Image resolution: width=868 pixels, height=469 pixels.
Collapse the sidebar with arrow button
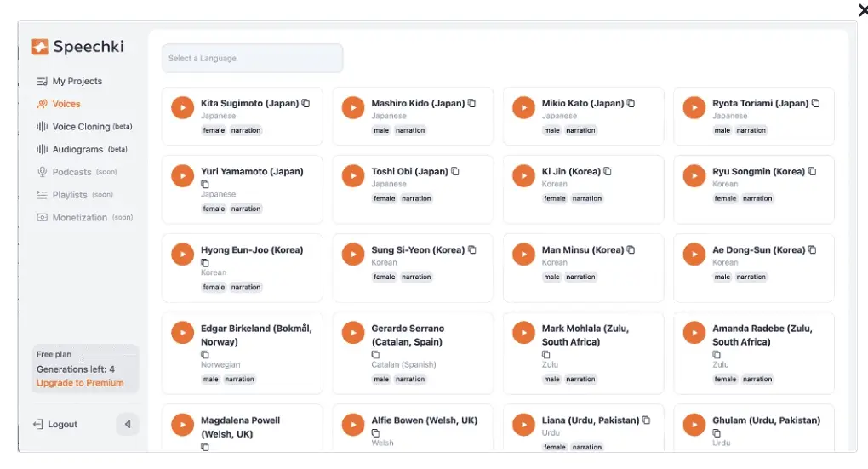pos(128,425)
